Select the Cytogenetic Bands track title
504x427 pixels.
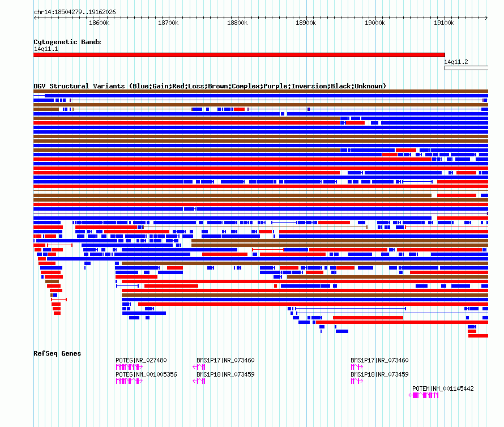pos(67,42)
